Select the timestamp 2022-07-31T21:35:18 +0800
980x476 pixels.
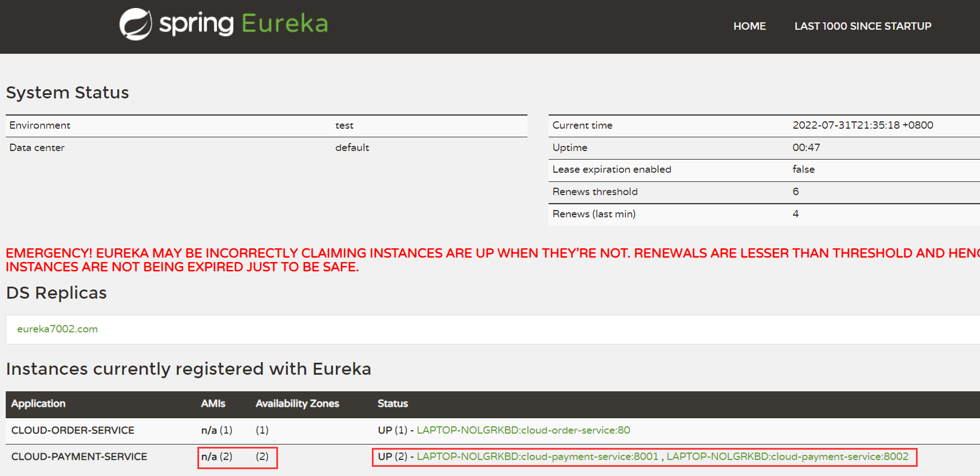click(863, 125)
